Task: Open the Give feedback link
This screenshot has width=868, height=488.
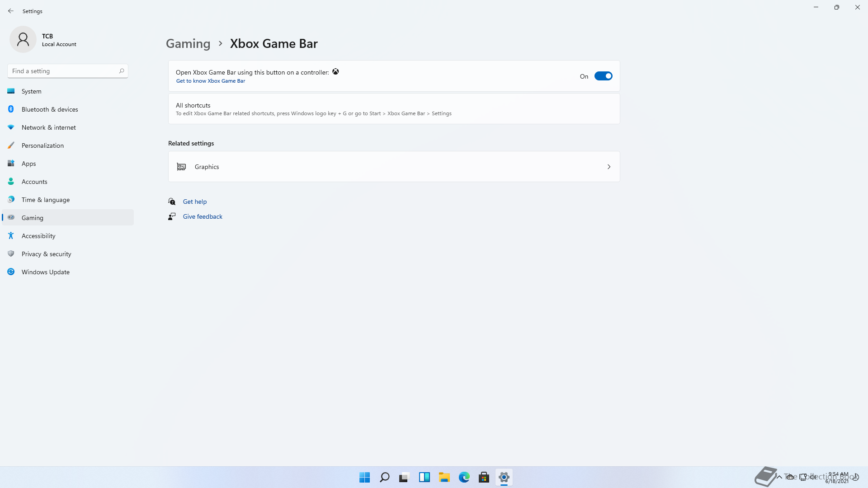Action: point(203,216)
